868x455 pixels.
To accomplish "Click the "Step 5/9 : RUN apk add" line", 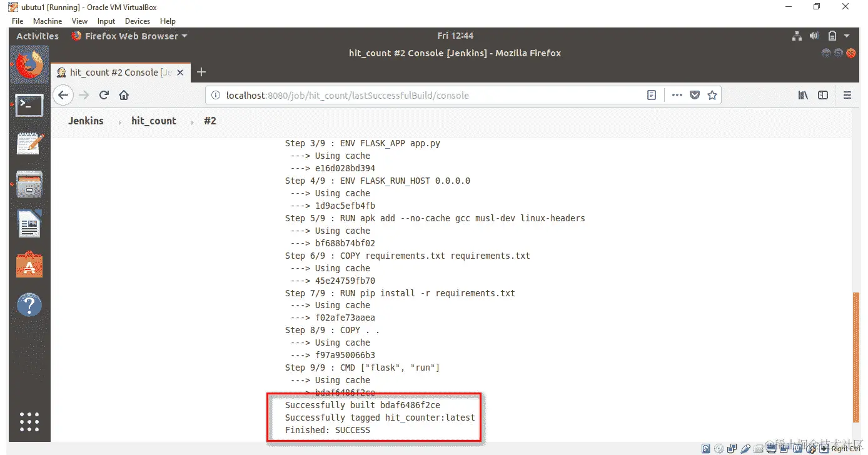I will pos(435,218).
